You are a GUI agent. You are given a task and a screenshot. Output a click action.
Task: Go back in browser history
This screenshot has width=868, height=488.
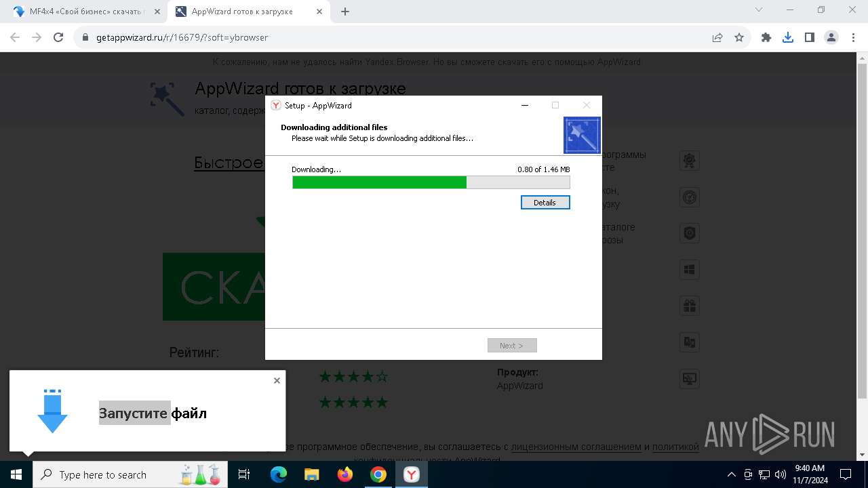[15, 37]
